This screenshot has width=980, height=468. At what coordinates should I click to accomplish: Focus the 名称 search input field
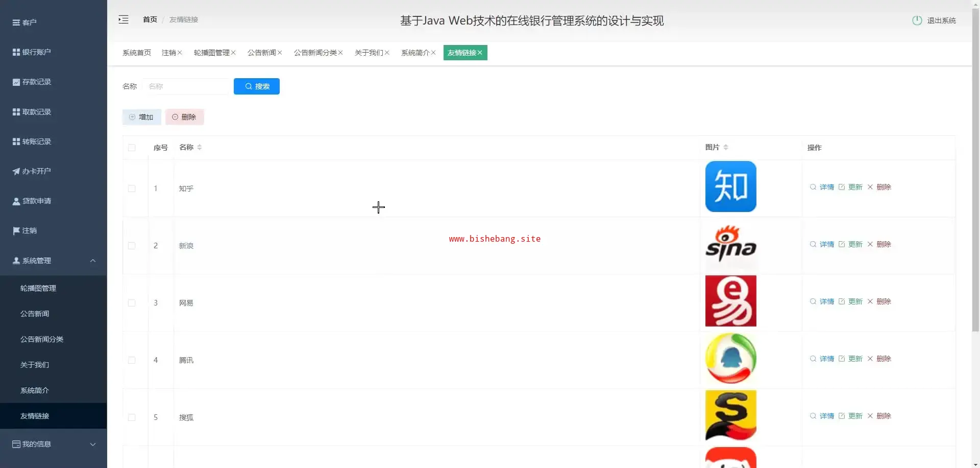click(x=186, y=86)
